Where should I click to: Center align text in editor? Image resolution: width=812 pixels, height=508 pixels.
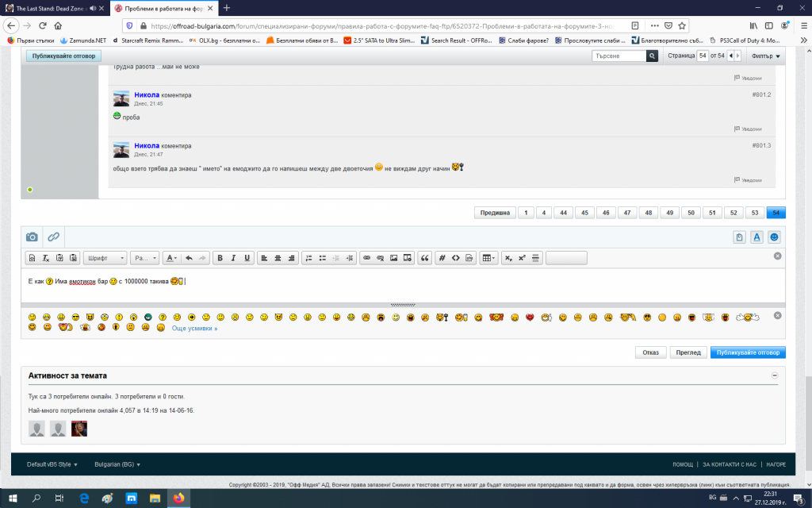click(x=278, y=258)
